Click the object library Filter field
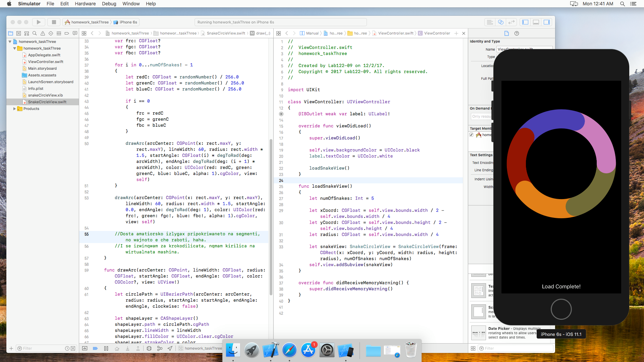The image size is (644, 362). click(516, 348)
